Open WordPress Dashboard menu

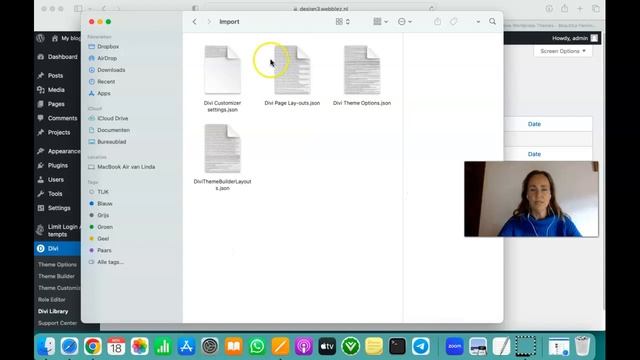[58, 57]
